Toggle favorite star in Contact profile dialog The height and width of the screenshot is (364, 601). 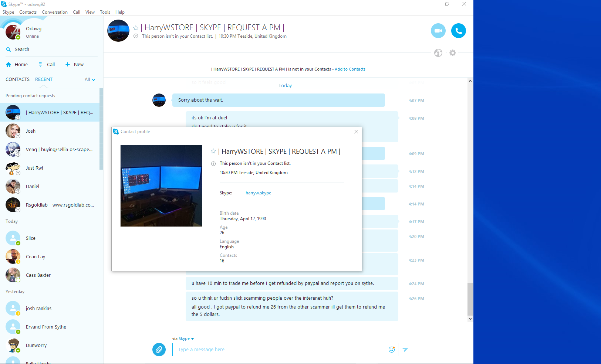[213, 151]
